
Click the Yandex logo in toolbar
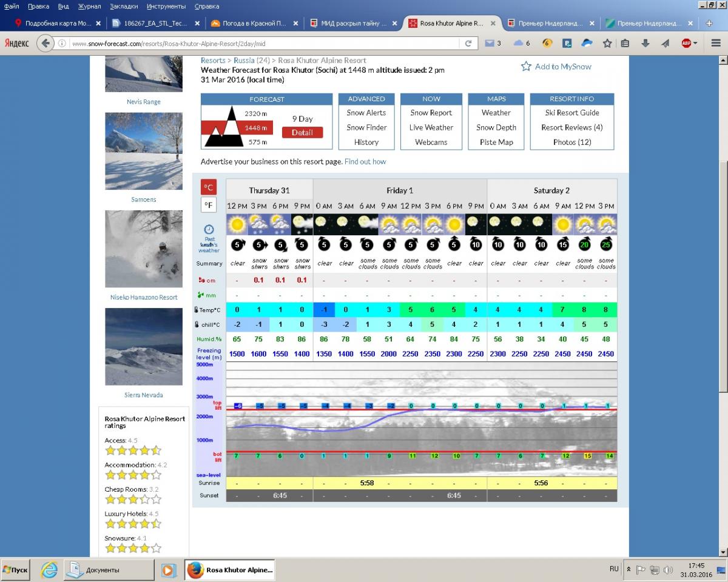click(17, 44)
